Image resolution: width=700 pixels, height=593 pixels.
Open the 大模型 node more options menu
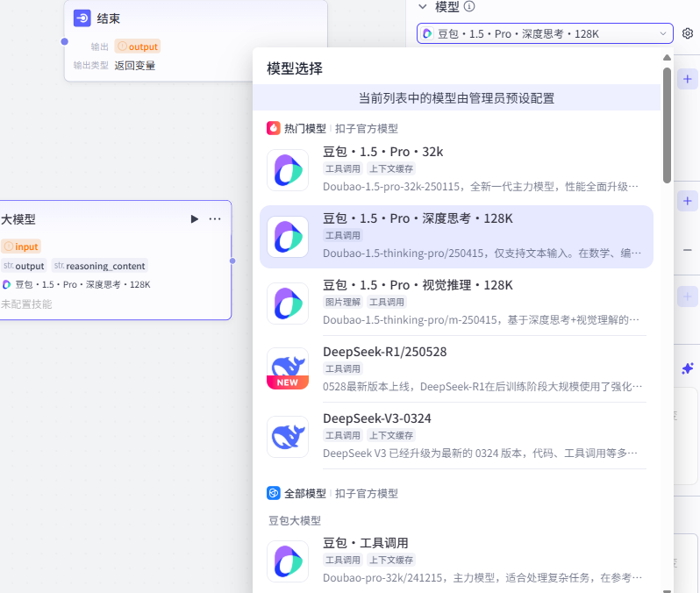pos(215,218)
